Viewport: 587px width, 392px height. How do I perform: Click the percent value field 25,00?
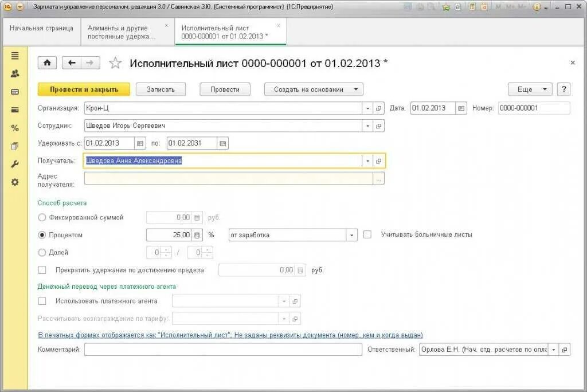click(169, 235)
